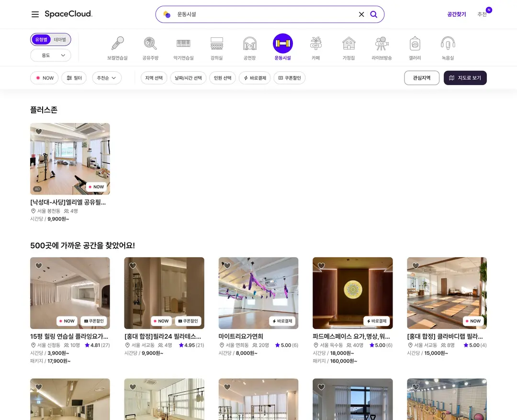
Task: Open the 공간찾기 tab
Action: 456,14
